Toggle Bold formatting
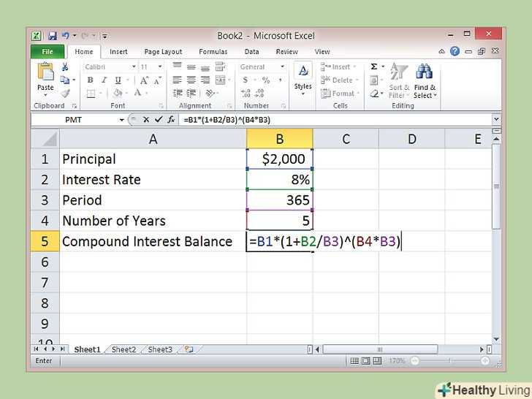Screen dimensions: 532x399 click(90, 80)
